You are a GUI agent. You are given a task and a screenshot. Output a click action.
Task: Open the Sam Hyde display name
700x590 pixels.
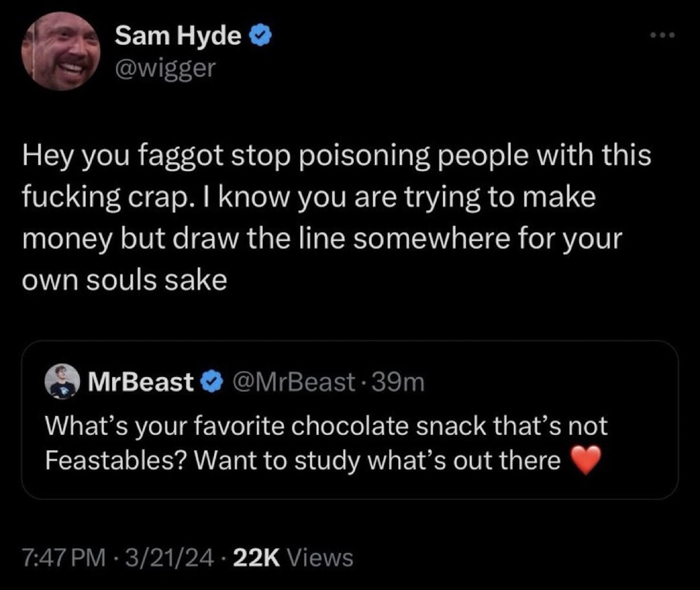[x=178, y=35]
